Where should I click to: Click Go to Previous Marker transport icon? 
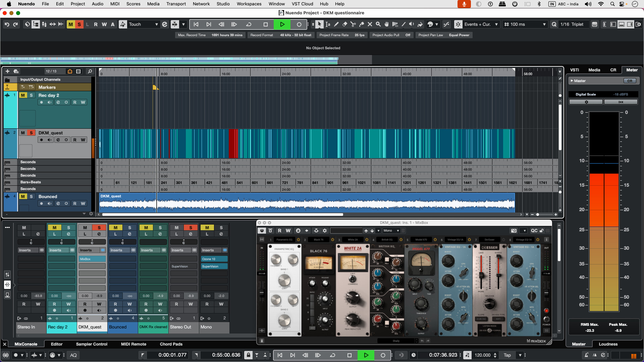[x=196, y=24]
